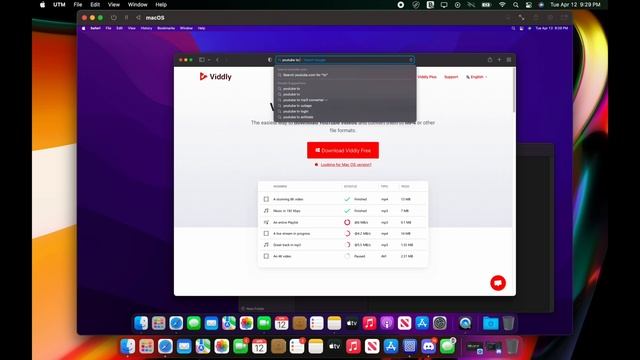
Task: Click the date and time in host menu bar
Action: tap(576, 4)
